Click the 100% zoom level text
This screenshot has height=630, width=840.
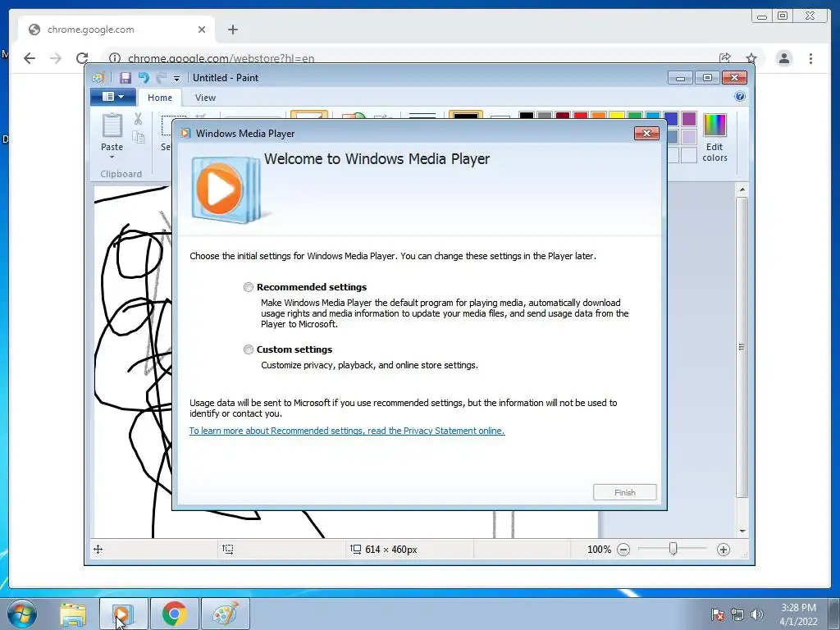coord(599,550)
